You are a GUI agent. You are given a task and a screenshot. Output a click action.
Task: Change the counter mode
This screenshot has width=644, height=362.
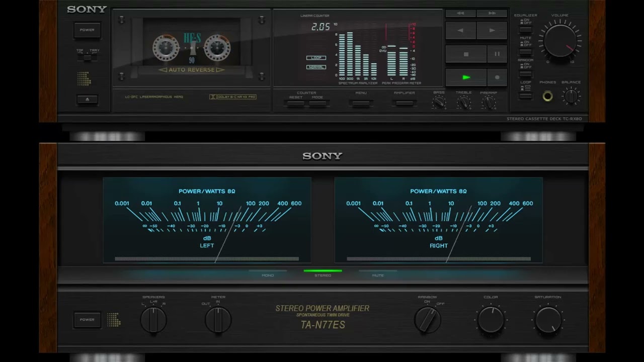pyautogui.click(x=317, y=103)
